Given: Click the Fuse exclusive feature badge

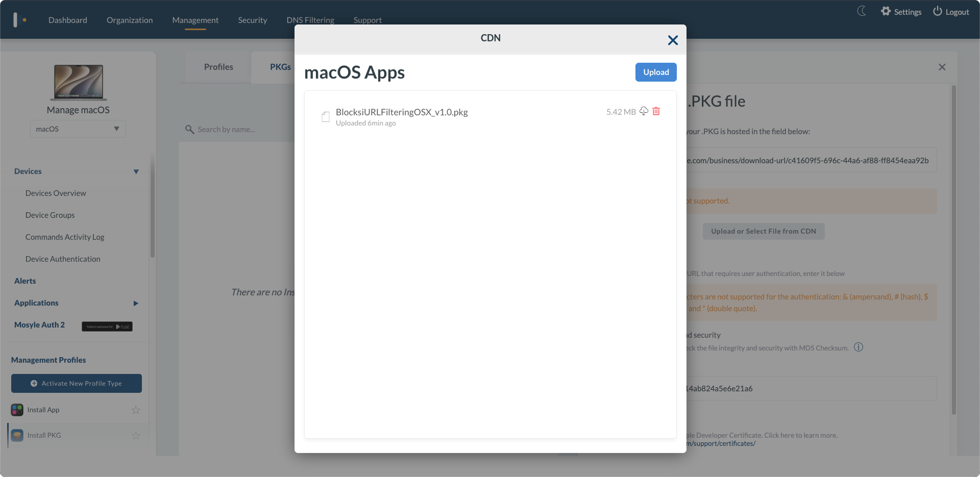Looking at the screenshot, I should 107,327.
